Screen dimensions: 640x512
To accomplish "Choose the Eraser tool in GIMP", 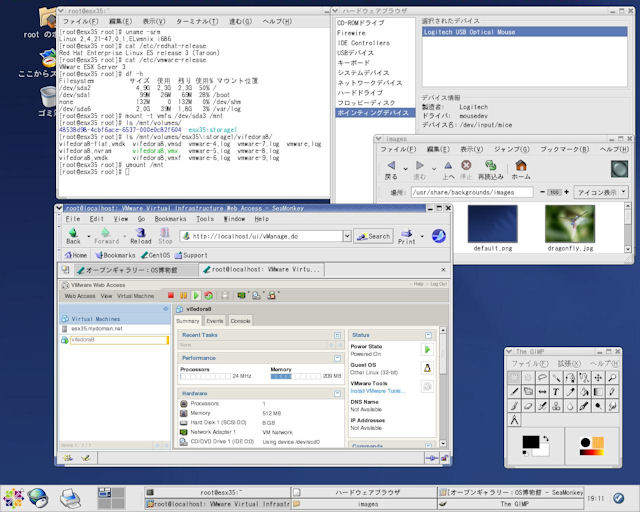I will click(x=528, y=406).
